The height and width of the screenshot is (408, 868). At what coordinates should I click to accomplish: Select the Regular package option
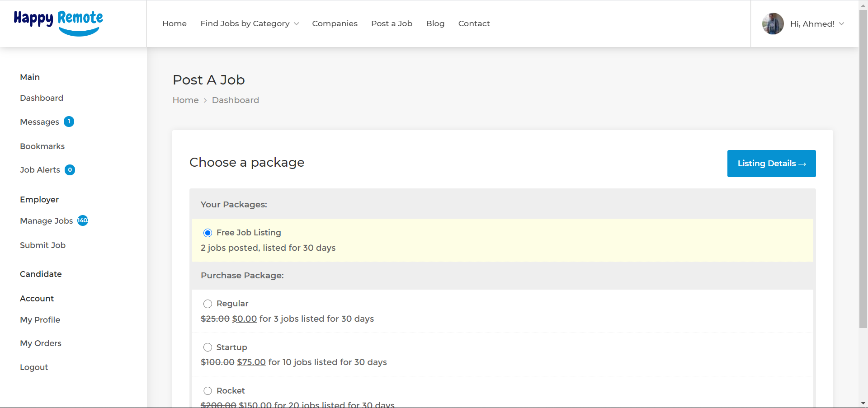[x=208, y=304]
